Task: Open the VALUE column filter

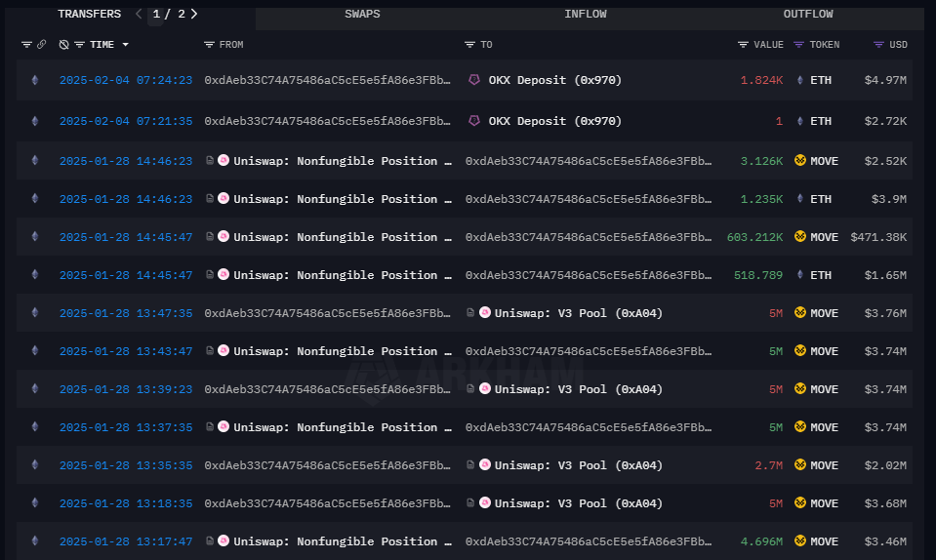Action: coord(744,45)
